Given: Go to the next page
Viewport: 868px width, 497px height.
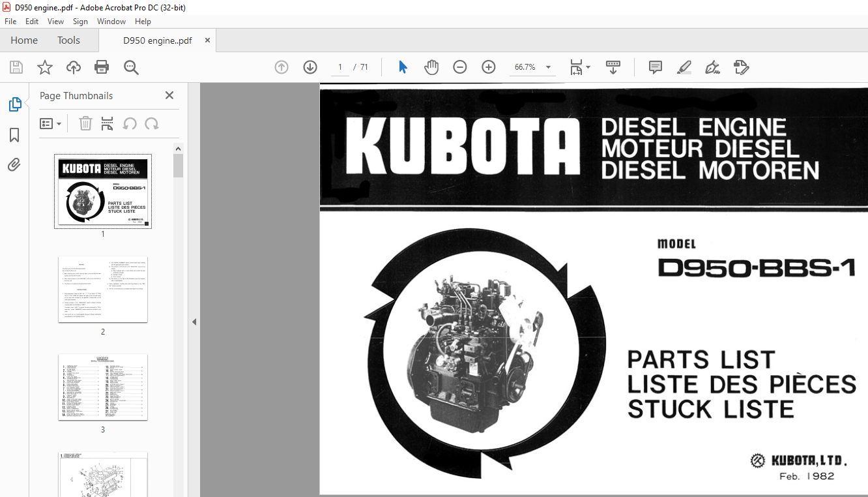Looking at the screenshot, I should coord(310,67).
